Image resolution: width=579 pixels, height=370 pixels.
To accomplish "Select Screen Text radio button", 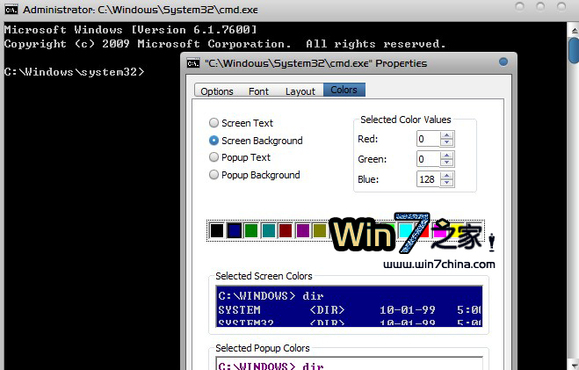I will (x=214, y=123).
